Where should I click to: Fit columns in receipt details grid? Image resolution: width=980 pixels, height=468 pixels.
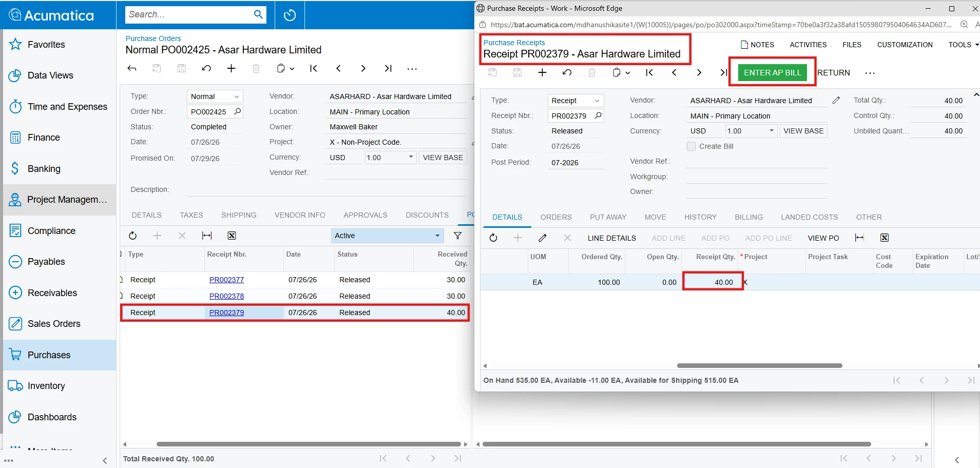click(x=859, y=238)
